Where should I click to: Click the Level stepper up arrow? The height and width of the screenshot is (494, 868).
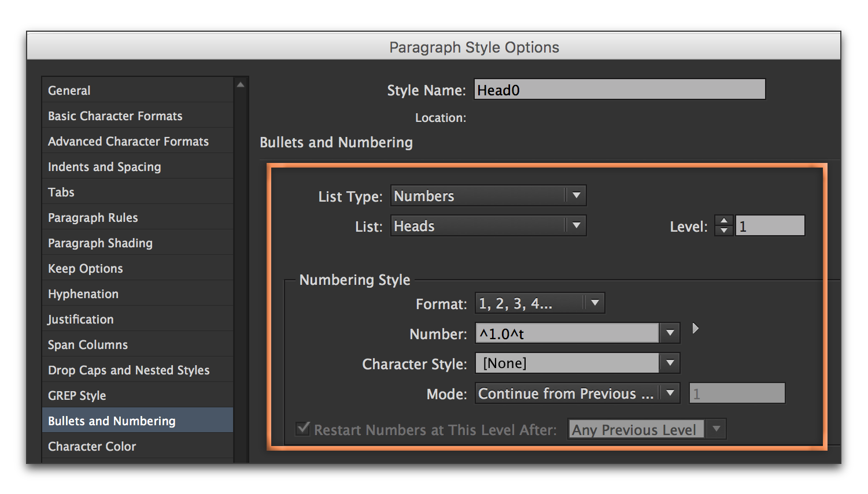click(x=723, y=220)
